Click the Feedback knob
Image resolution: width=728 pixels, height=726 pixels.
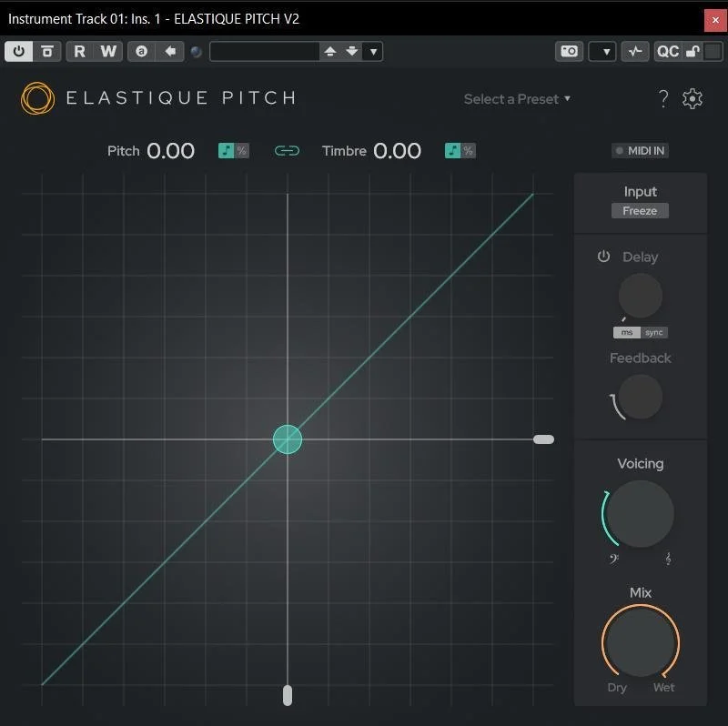tap(641, 398)
